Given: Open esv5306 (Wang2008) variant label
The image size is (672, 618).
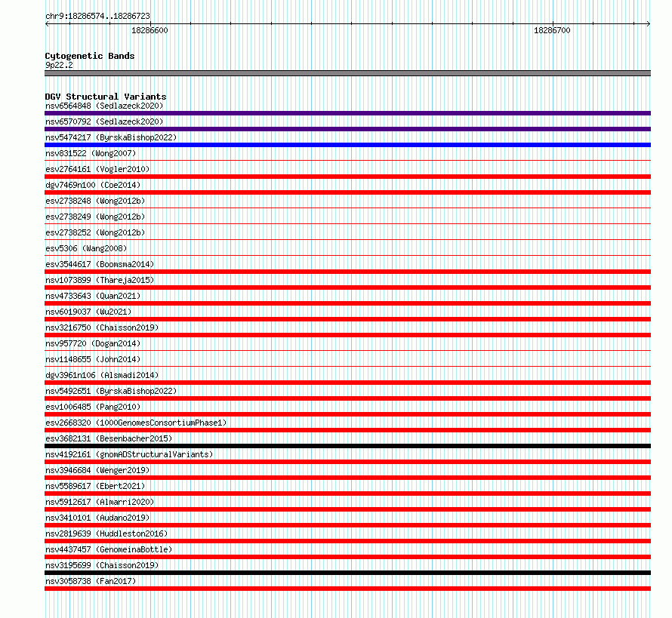Looking at the screenshot, I should pos(86,248).
